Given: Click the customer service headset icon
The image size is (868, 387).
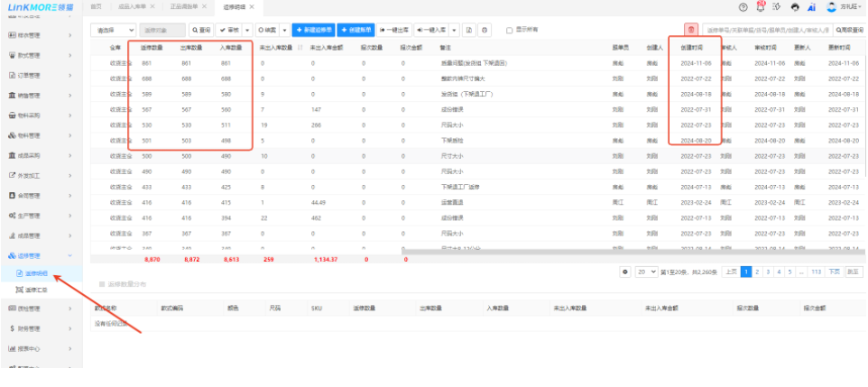Looking at the screenshot, I should point(794,6).
